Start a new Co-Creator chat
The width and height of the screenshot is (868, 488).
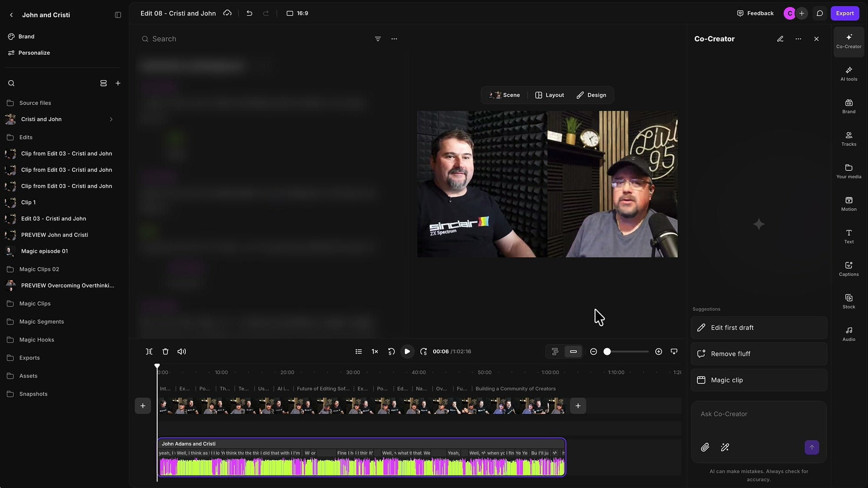coord(780,39)
